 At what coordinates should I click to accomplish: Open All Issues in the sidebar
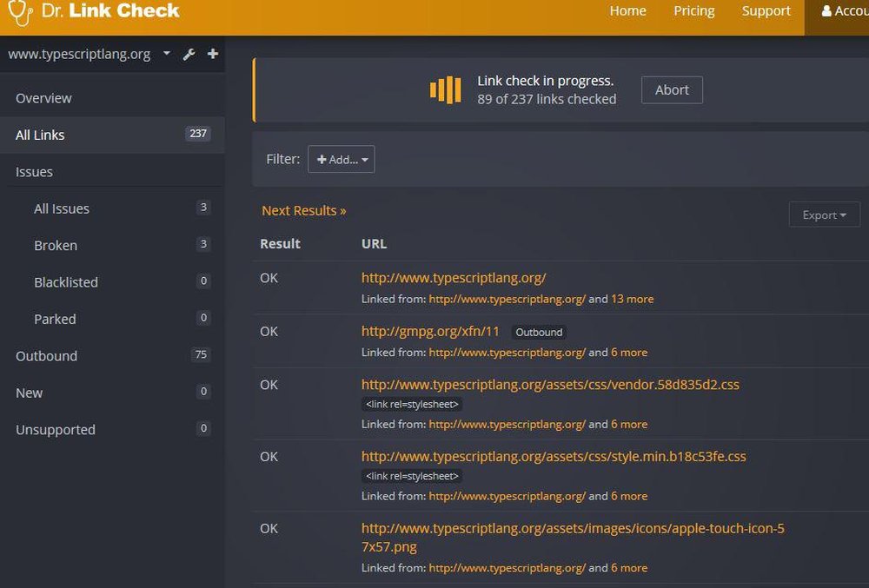pyautogui.click(x=112, y=208)
